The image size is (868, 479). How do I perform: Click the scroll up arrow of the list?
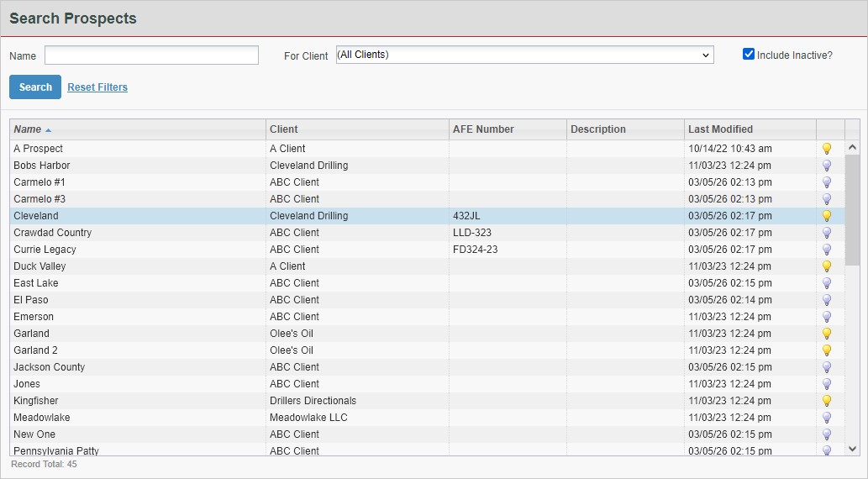point(852,147)
